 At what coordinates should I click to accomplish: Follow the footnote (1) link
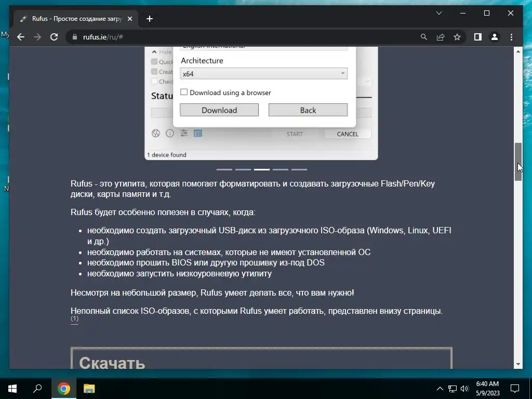click(74, 319)
